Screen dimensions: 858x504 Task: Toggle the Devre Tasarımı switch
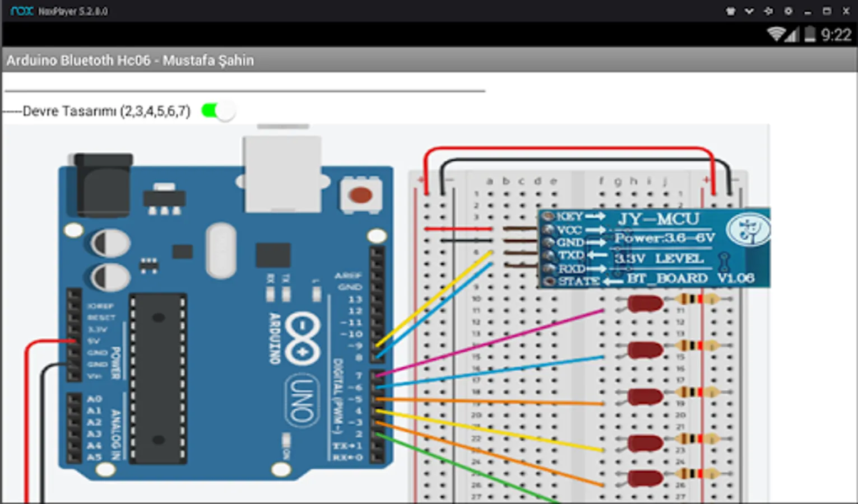click(x=218, y=111)
